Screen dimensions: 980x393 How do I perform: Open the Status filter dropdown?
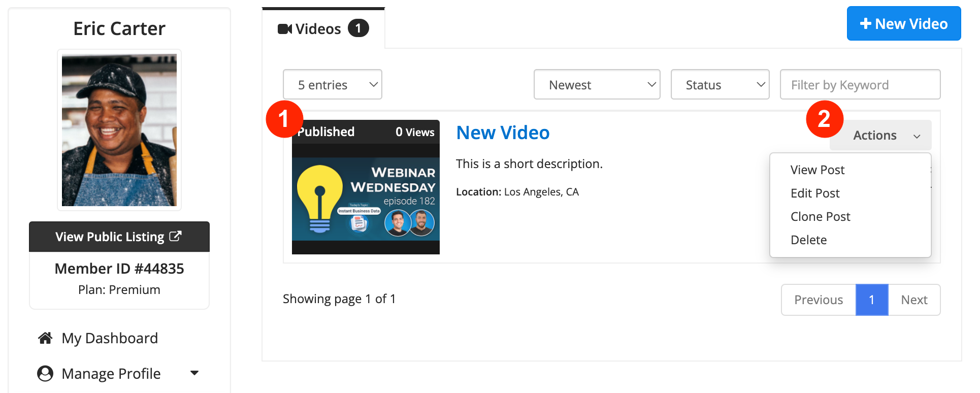[720, 84]
